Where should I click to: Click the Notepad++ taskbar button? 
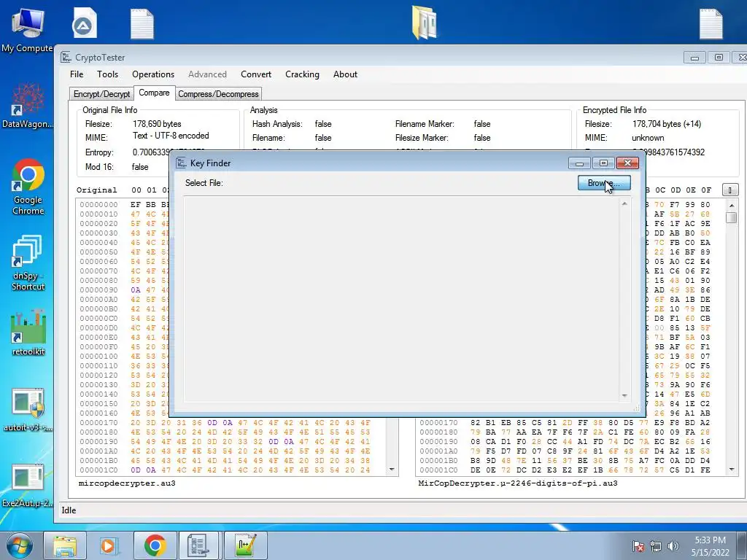pos(245,545)
